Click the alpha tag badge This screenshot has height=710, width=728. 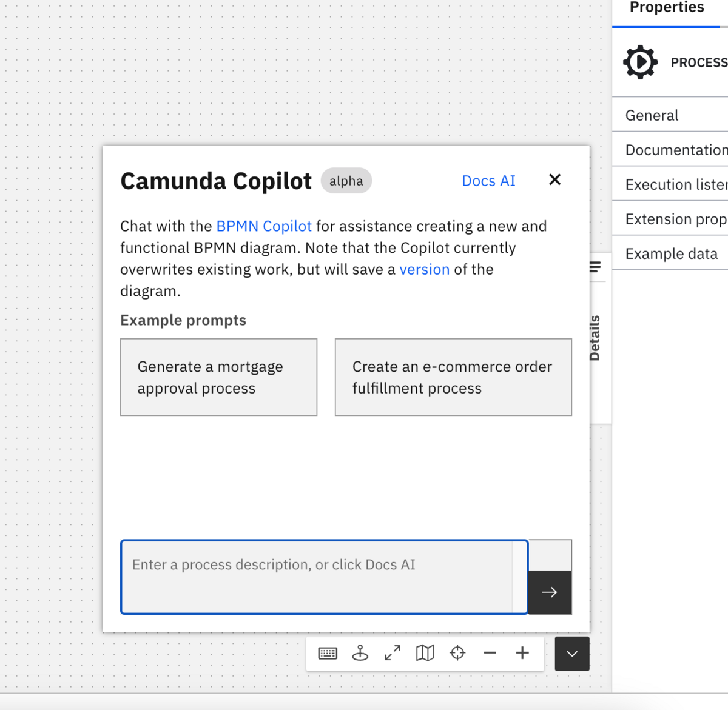346,181
